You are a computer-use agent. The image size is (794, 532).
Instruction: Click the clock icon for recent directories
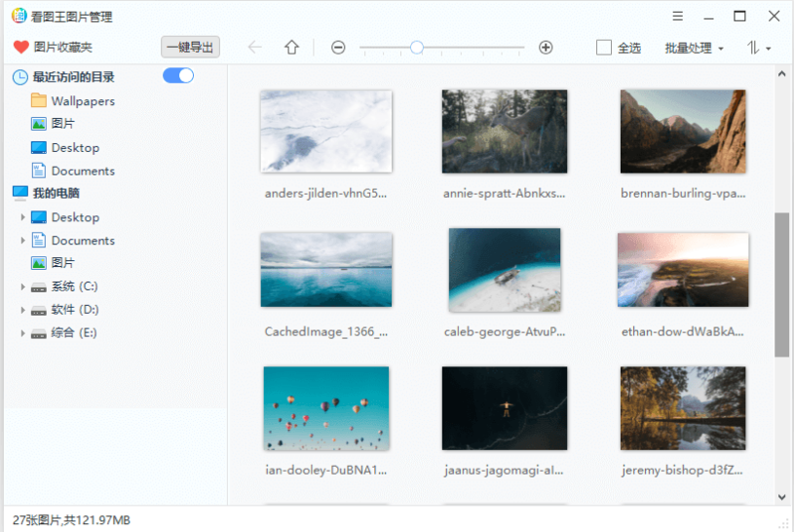pyautogui.click(x=20, y=77)
